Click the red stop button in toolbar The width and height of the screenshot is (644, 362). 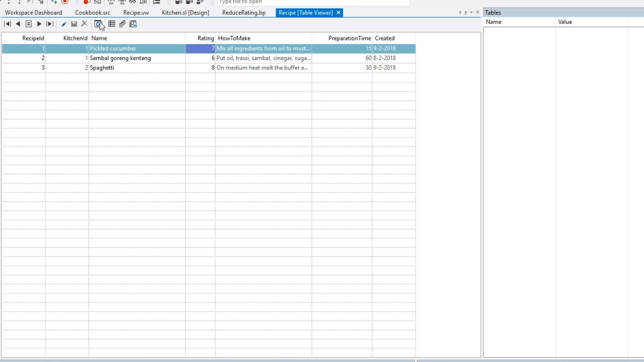65,2
